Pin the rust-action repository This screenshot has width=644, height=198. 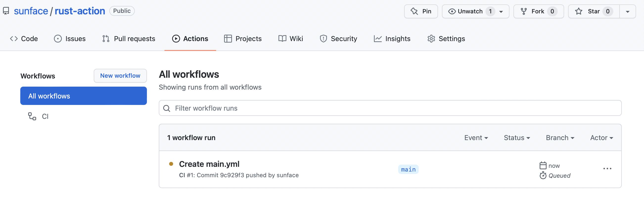pyautogui.click(x=421, y=11)
